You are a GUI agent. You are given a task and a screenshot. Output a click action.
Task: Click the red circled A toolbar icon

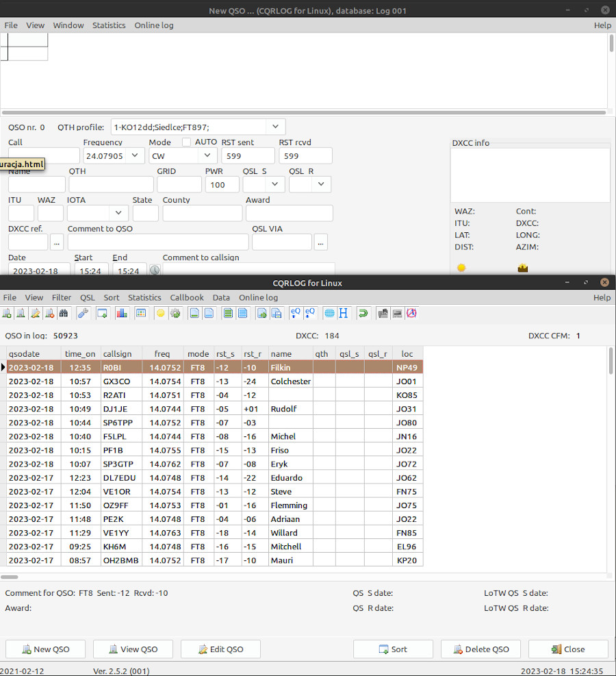412,314
